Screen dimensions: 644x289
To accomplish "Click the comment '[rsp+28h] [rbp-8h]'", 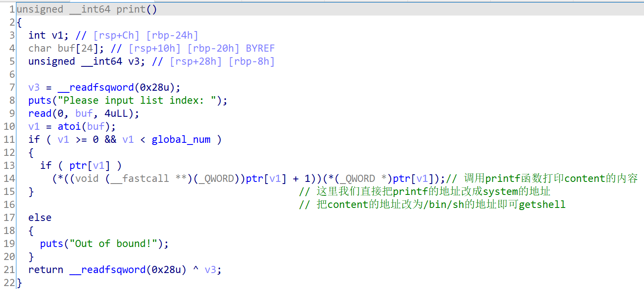I will click(x=222, y=61).
